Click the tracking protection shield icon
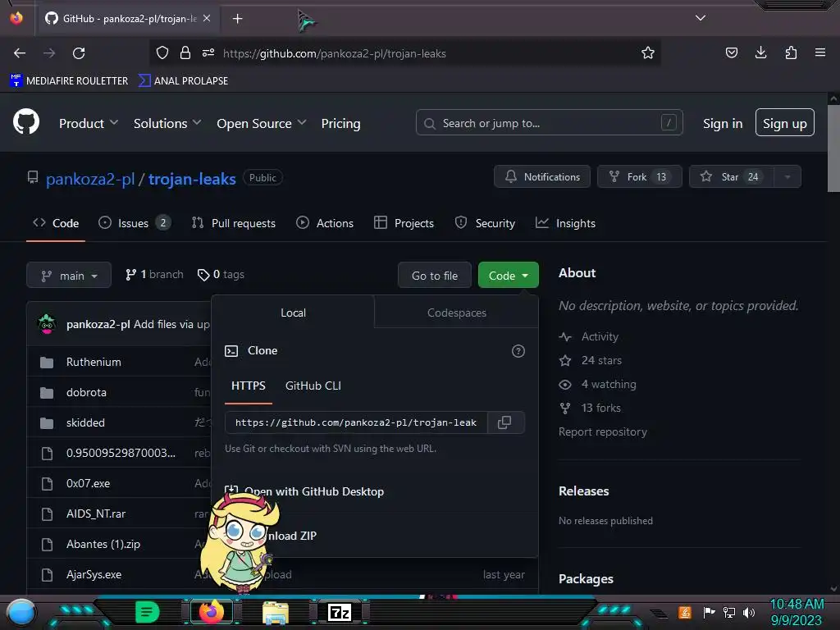This screenshot has width=840, height=630. coord(162,52)
